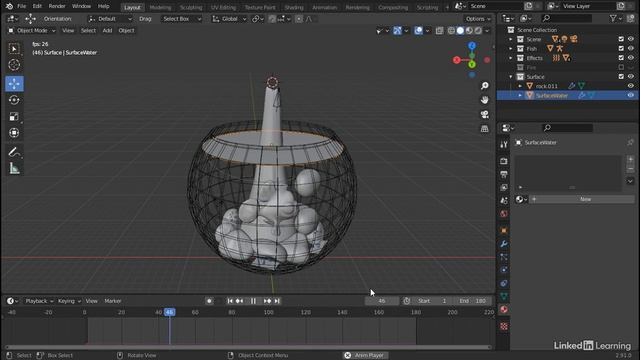Open the Object Data mesh properties tab
This screenshot has width=640, height=360.
504,296
